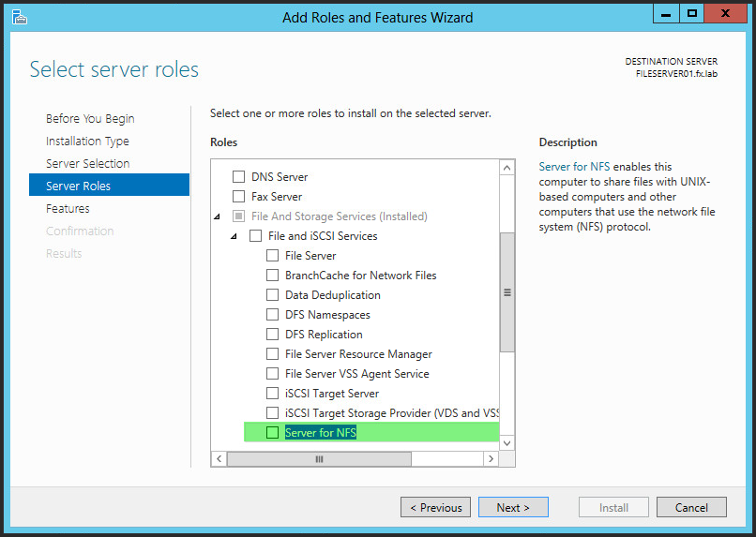756x537 pixels.
Task: Click the DNS Server role label
Action: coord(280,177)
